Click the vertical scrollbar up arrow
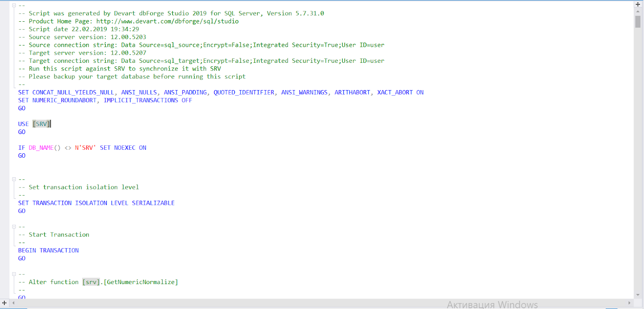Viewport: 644px width, 309px height. 638,12
